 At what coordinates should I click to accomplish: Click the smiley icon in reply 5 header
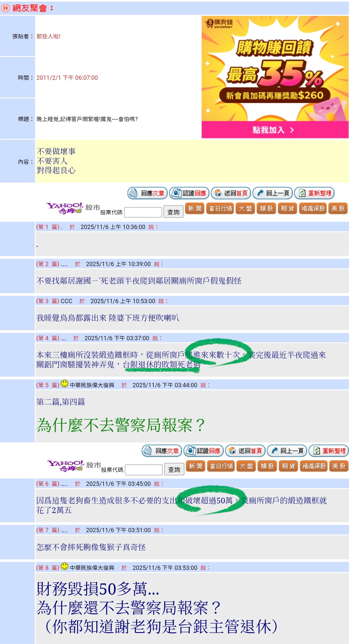[65, 384]
